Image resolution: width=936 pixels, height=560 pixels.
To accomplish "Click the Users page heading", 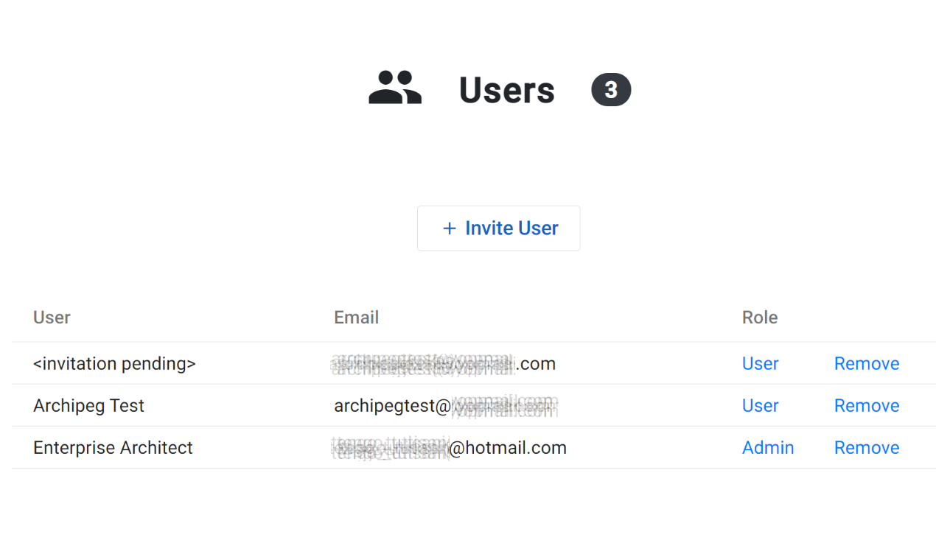I will (x=507, y=90).
